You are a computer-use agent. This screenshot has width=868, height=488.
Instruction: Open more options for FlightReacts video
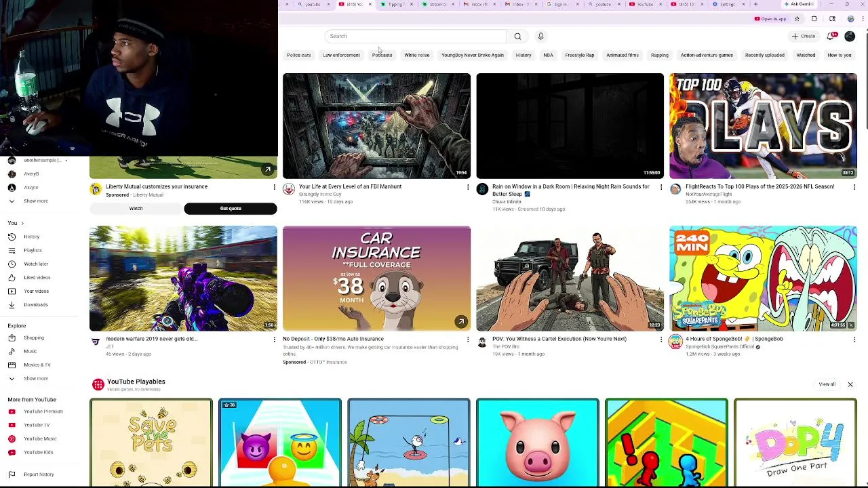[854, 187]
